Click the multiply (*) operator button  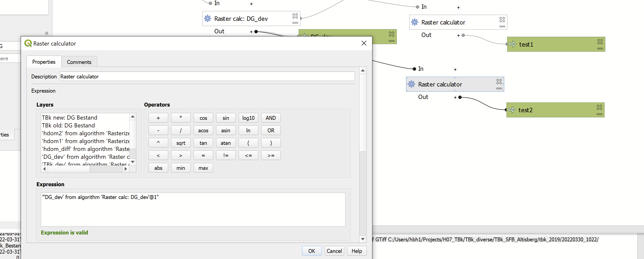181,118
